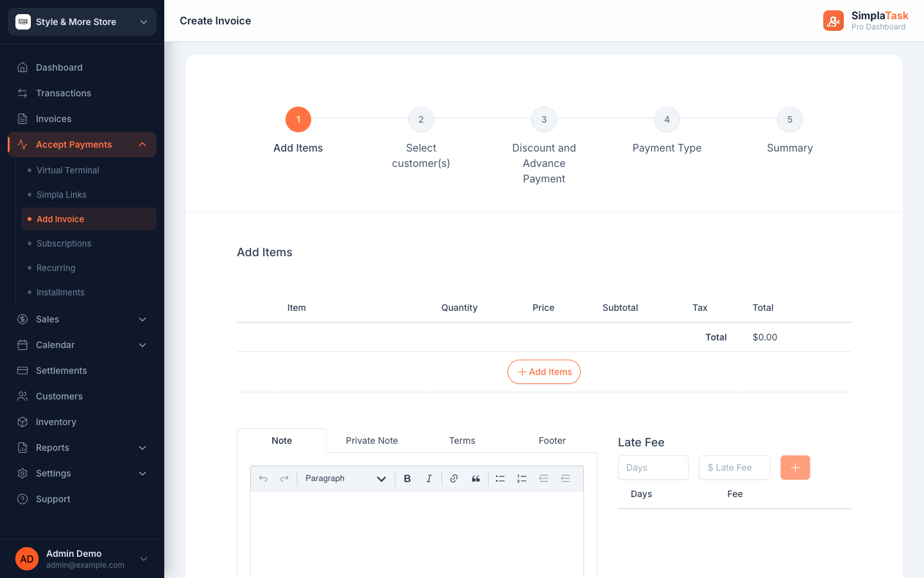The image size is (924, 578).
Task: Redo the edit in note editor
Action: coord(284,478)
